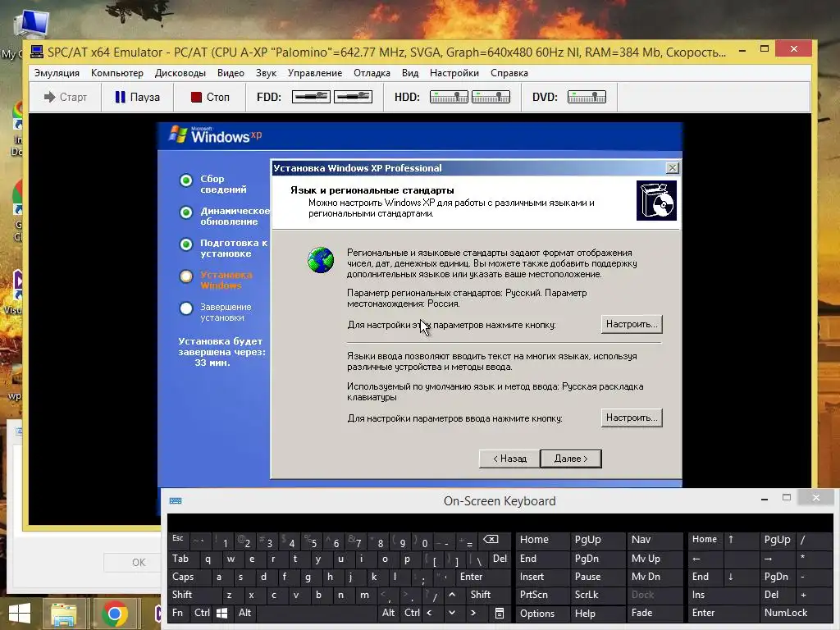Image resolution: width=840 pixels, height=630 pixels.
Task: Select the second FDD drive icon
Action: (x=353, y=97)
